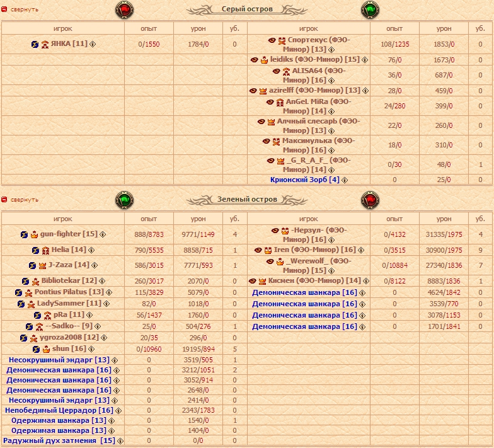Select damage value 19195/894 for shun
The width and height of the screenshot is (494, 448).
pos(198,349)
